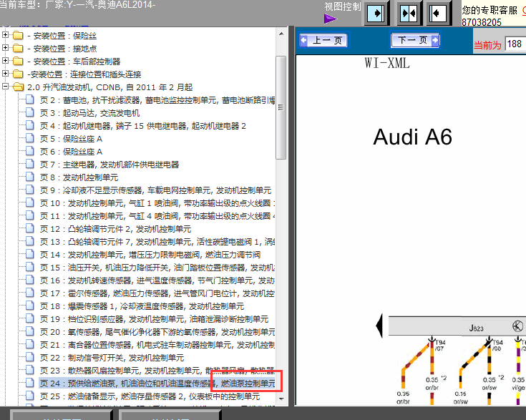
Task: Expand the 安装位置：连接位置和插头连接 folder
Action: coord(5,74)
